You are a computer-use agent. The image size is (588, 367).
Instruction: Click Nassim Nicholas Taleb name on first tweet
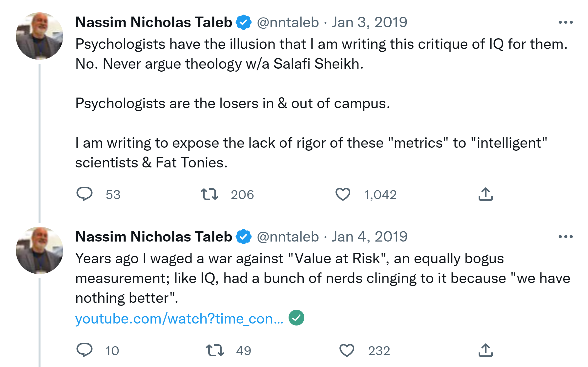[x=154, y=22]
